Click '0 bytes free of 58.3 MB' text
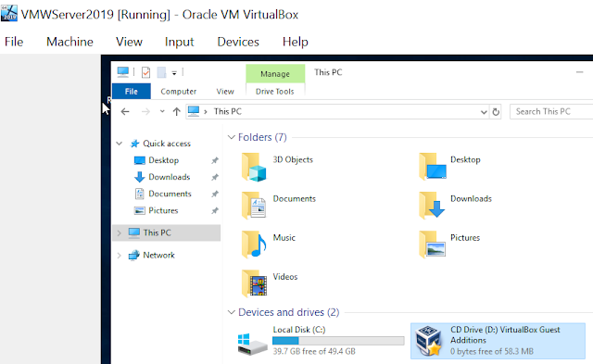 [492, 352]
